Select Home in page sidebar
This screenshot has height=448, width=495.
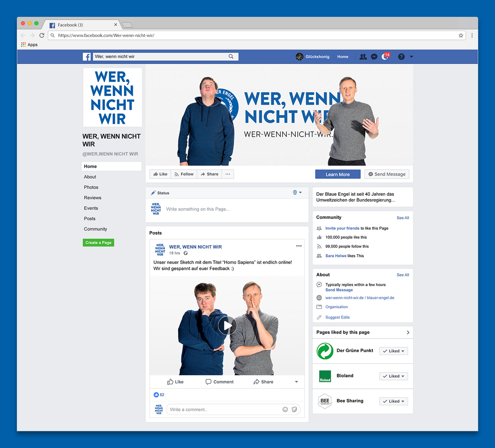tap(111, 166)
